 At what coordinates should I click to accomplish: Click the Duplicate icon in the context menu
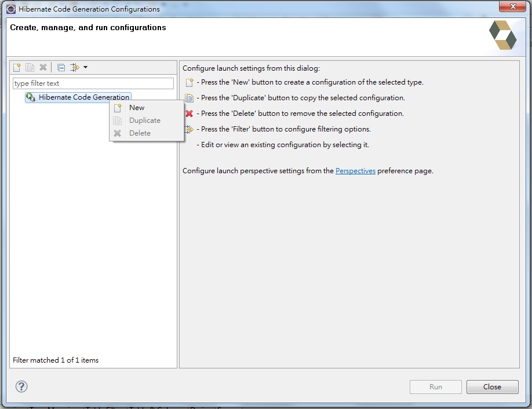point(118,120)
